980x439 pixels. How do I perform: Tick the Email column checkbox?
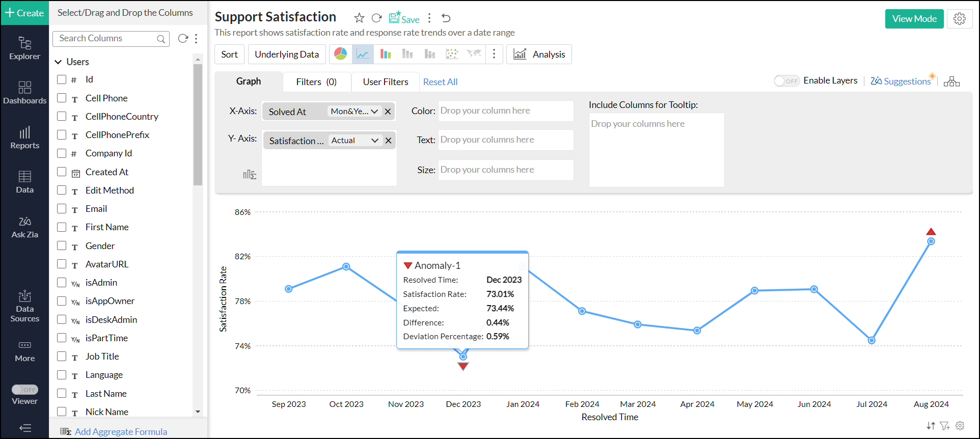coord(62,208)
